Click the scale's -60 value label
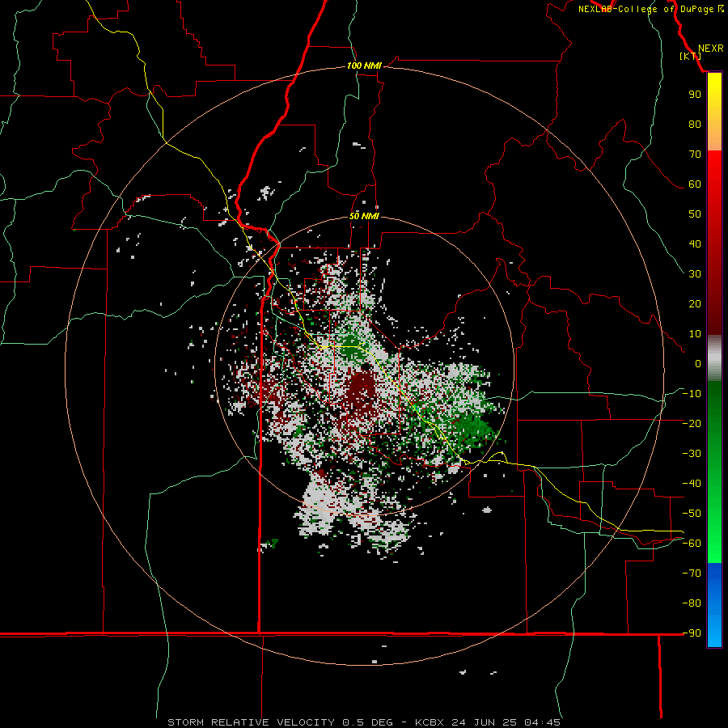 click(692, 544)
